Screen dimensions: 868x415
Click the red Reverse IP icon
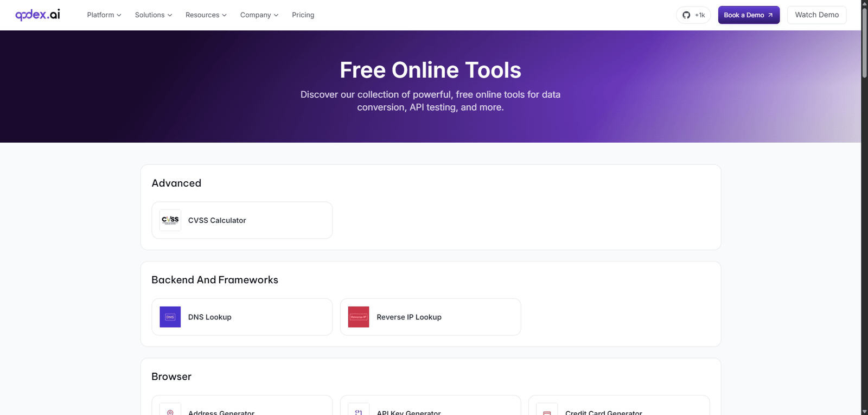pyautogui.click(x=359, y=317)
